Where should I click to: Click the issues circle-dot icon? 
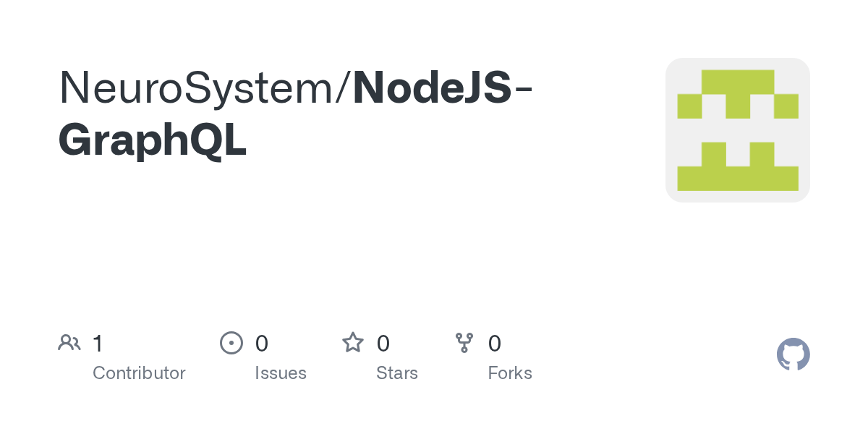[x=231, y=343]
